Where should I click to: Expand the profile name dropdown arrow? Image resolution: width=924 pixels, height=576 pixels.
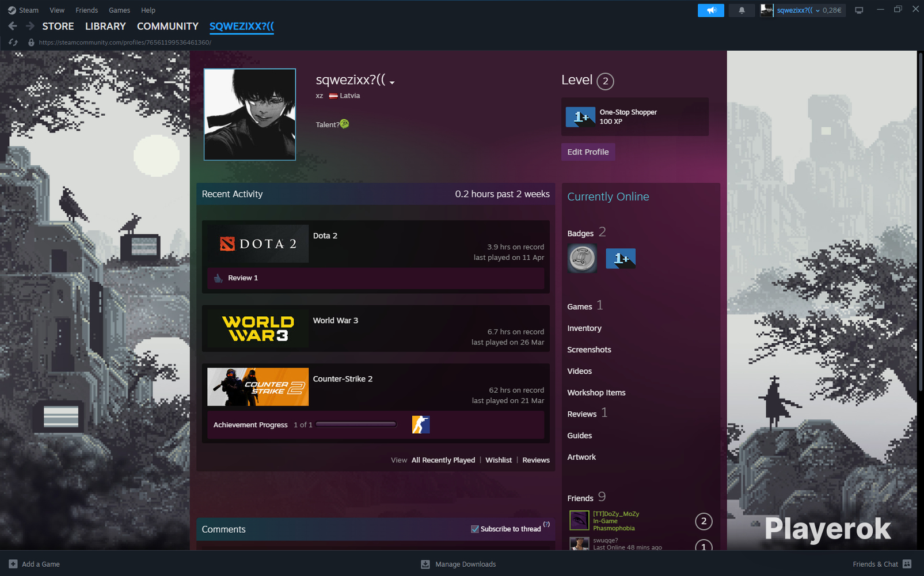point(392,83)
